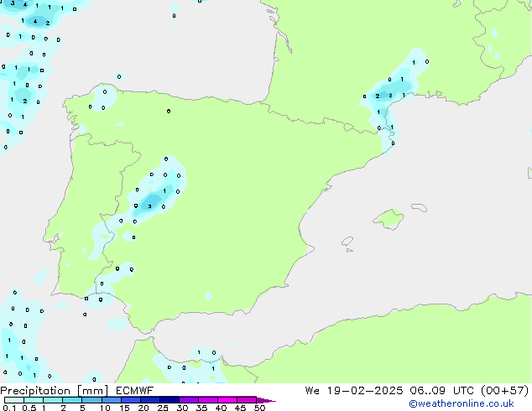Click the '50' legend scale label
Viewport: 532px width, 411px height.
(x=259, y=408)
